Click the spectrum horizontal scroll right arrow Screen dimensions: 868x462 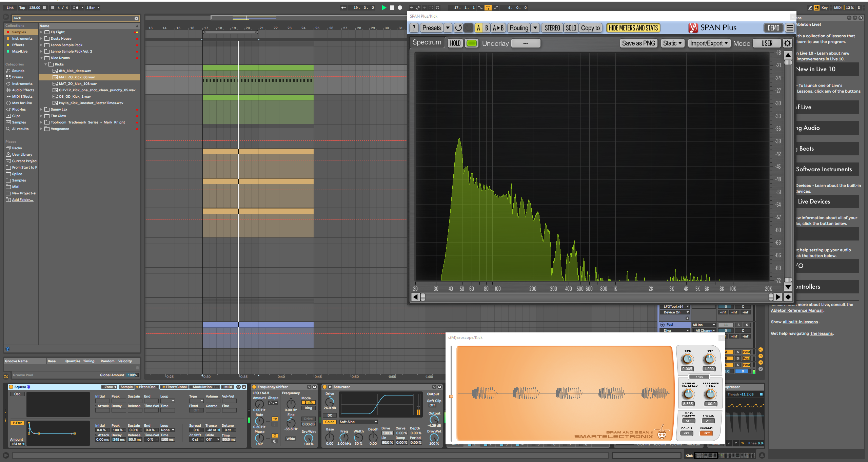click(x=778, y=297)
